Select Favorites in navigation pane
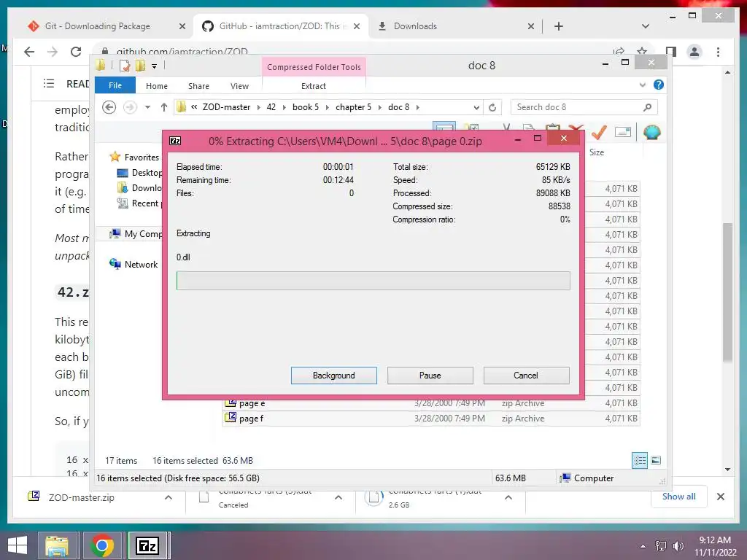Image resolution: width=747 pixels, height=560 pixels. click(x=142, y=157)
